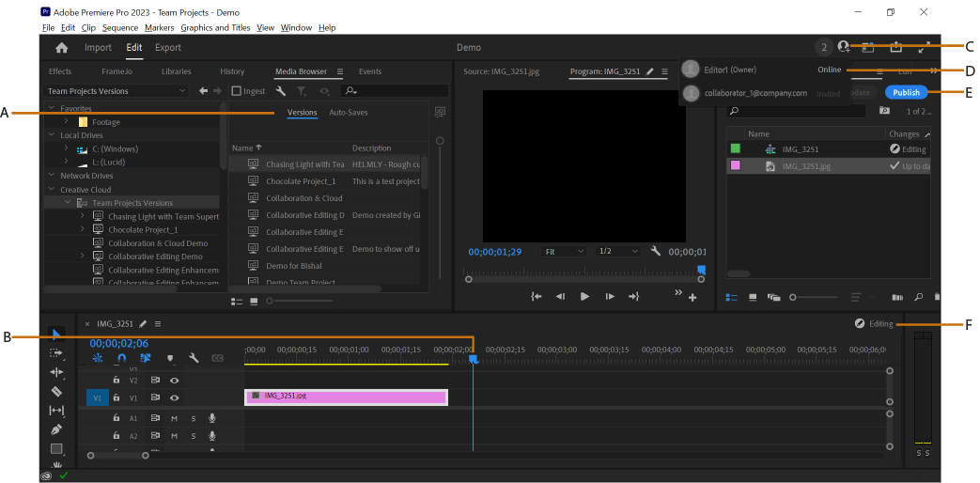
Task: Select the IMG_3251.jpg clip on the timeline
Action: [347, 397]
